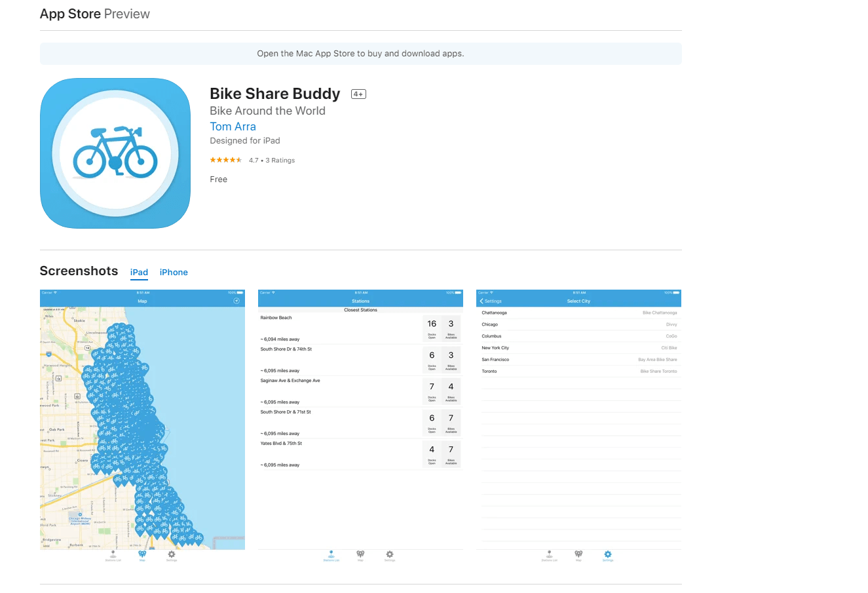Click the '4.7 • 3 Ratings' text
Screen dimensions: 868x593
272,160
